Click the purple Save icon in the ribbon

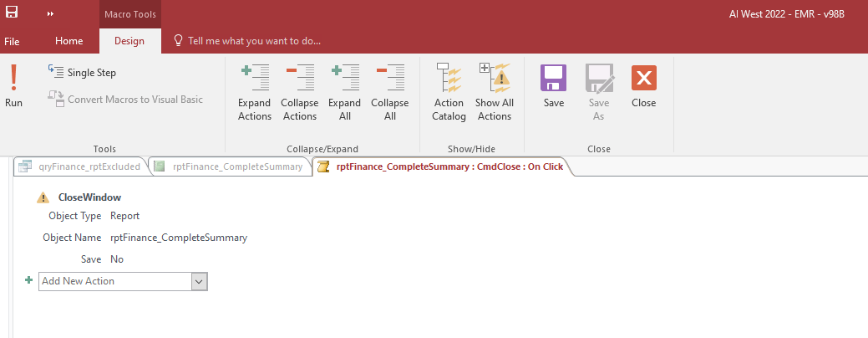[553, 78]
